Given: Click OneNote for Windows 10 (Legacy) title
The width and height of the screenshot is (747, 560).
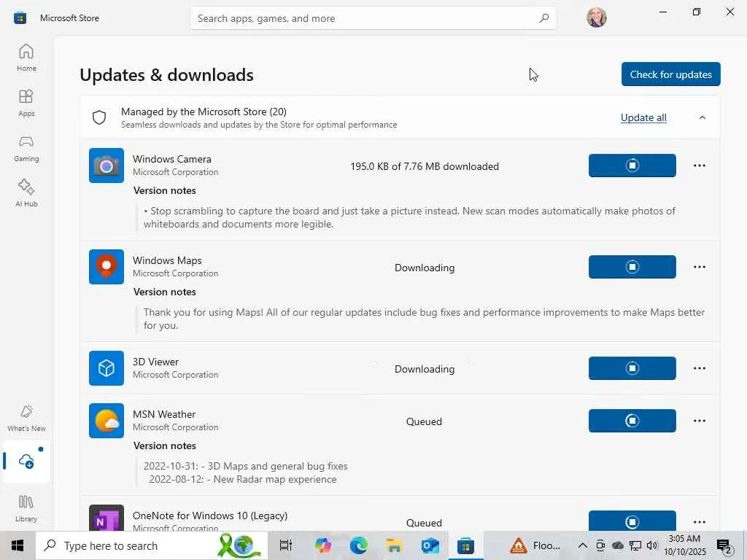Looking at the screenshot, I should click(x=210, y=516).
